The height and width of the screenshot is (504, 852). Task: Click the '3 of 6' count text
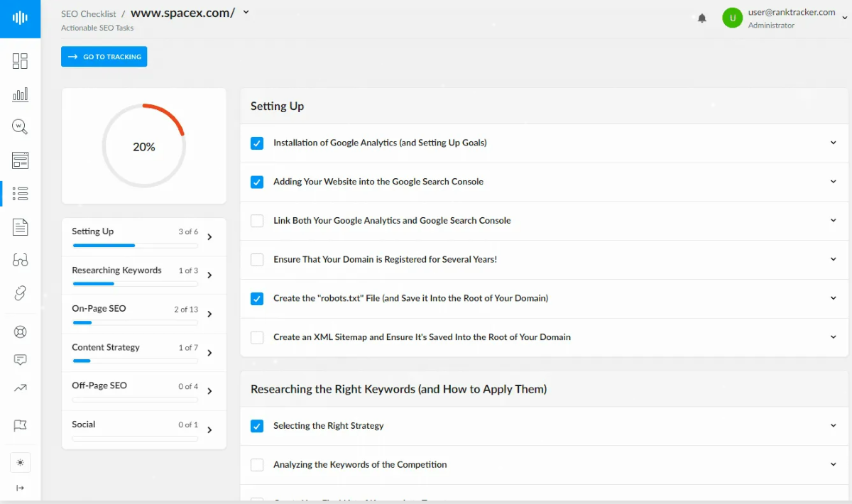click(x=188, y=232)
